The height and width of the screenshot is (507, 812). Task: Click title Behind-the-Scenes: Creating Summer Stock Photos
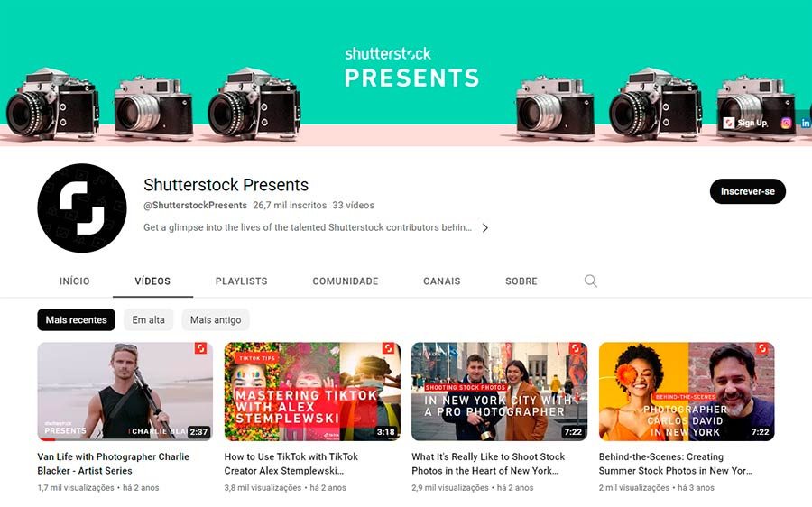[676, 464]
